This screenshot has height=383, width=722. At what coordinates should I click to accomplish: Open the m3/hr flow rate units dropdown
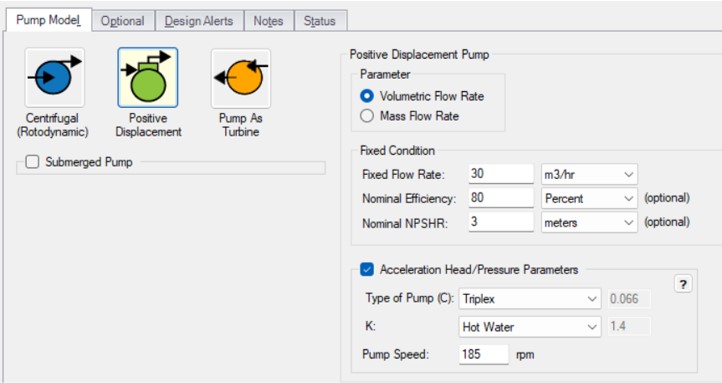pyautogui.click(x=589, y=174)
